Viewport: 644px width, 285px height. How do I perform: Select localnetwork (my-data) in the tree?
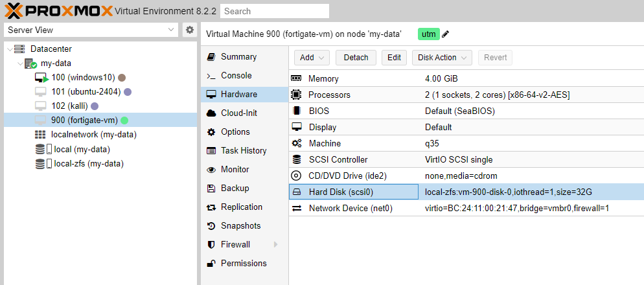point(94,134)
